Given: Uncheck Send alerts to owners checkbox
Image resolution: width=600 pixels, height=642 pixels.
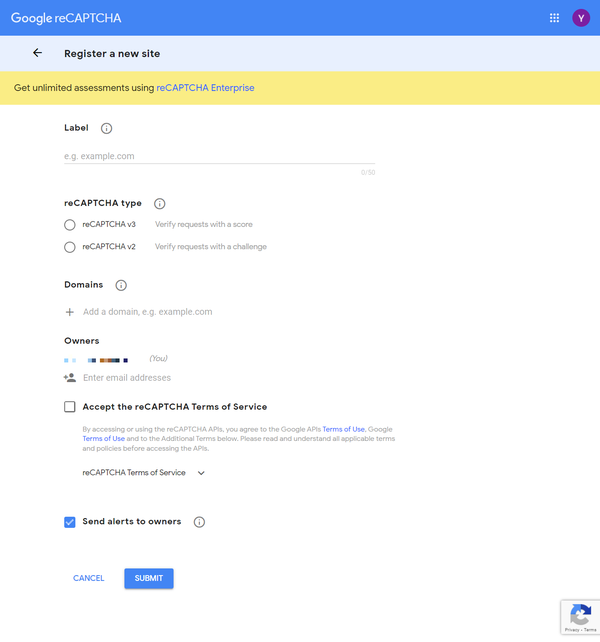Looking at the screenshot, I should click(x=70, y=522).
